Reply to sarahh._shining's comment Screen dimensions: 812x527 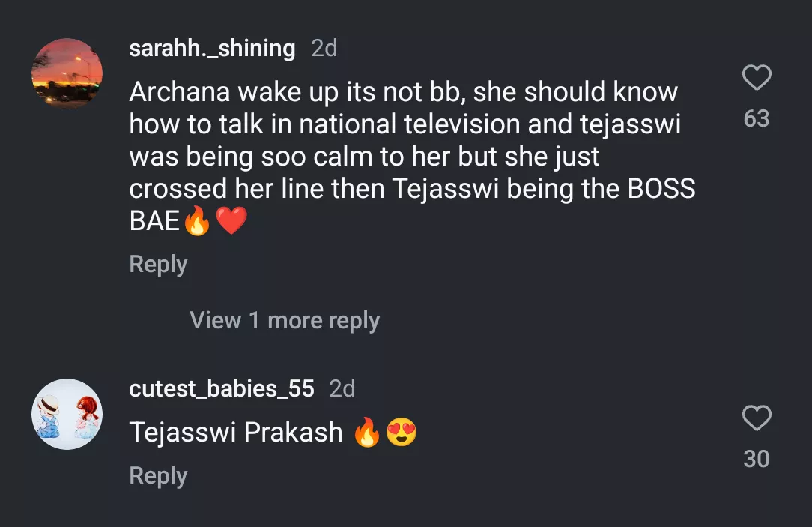(x=158, y=265)
